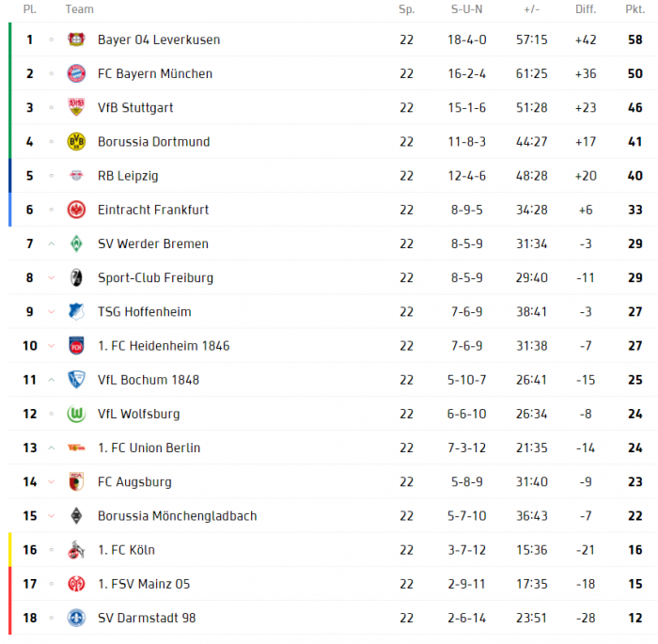Open the RB Leipzig club logo
Screen dimensions: 658x644
click(x=76, y=176)
